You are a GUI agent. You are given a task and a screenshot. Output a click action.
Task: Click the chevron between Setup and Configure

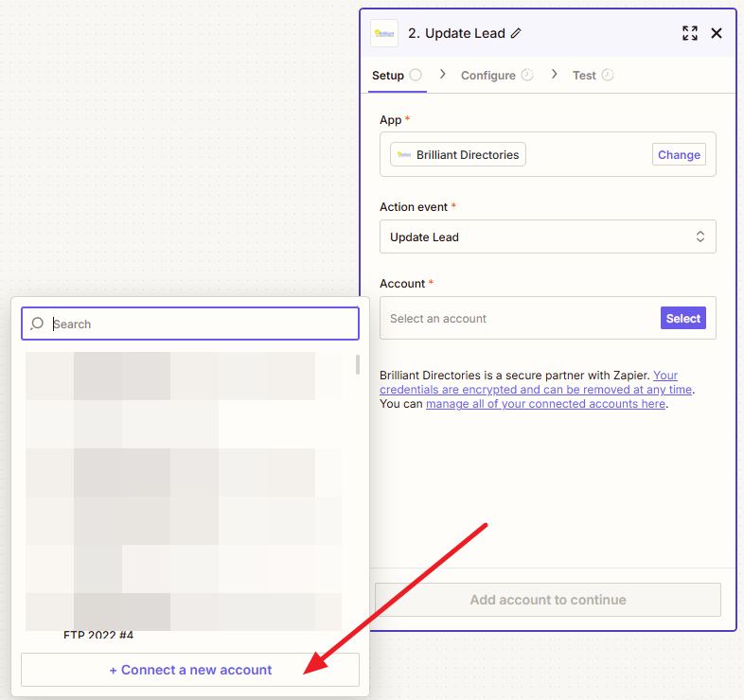(442, 74)
